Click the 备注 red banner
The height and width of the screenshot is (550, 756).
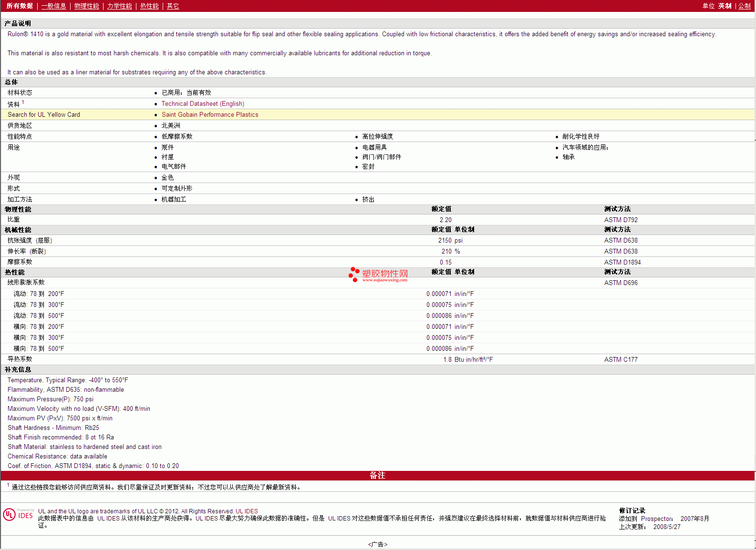pyautogui.click(x=378, y=476)
